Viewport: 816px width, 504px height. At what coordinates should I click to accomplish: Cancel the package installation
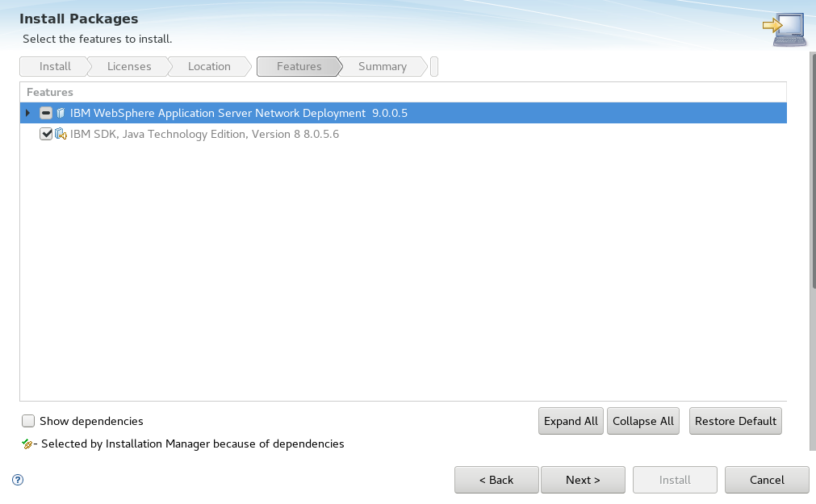tap(767, 480)
